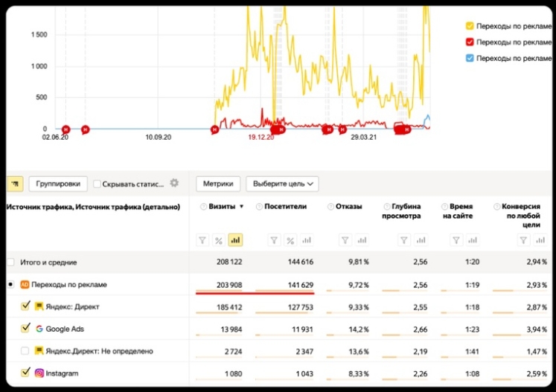Toggle yellow legend checkbox for Переходы по рекламе
Viewport: 556px width, 392px height.
(x=470, y=26)
